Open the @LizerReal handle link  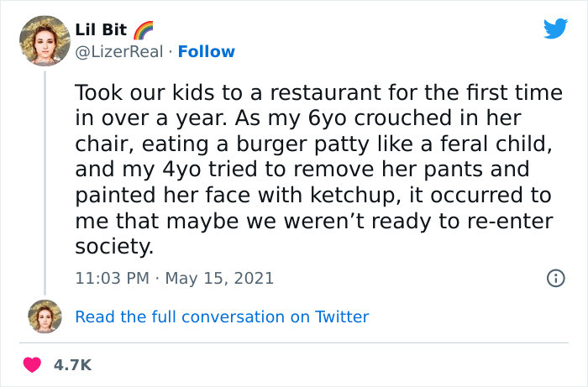pos(117,52)
